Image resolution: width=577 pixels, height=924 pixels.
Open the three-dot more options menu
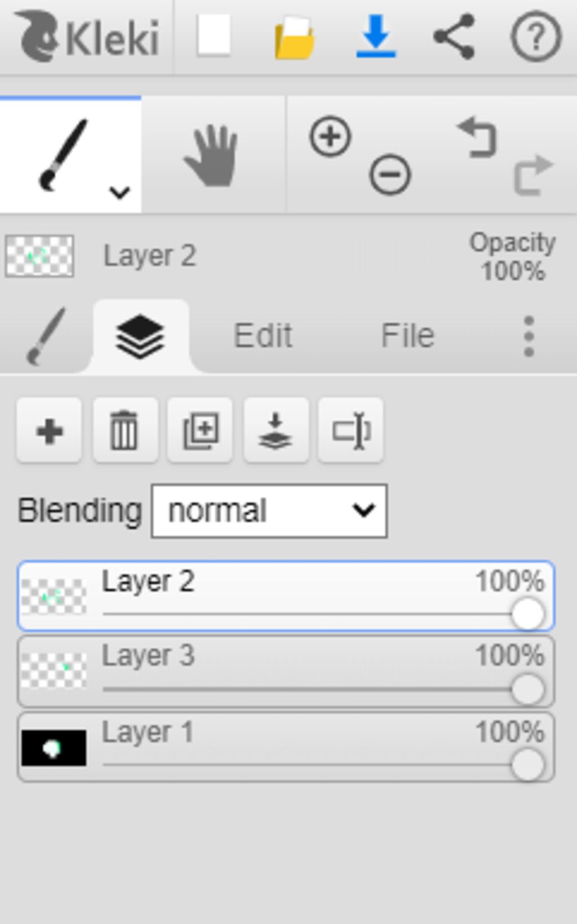(x=529, y=336)
